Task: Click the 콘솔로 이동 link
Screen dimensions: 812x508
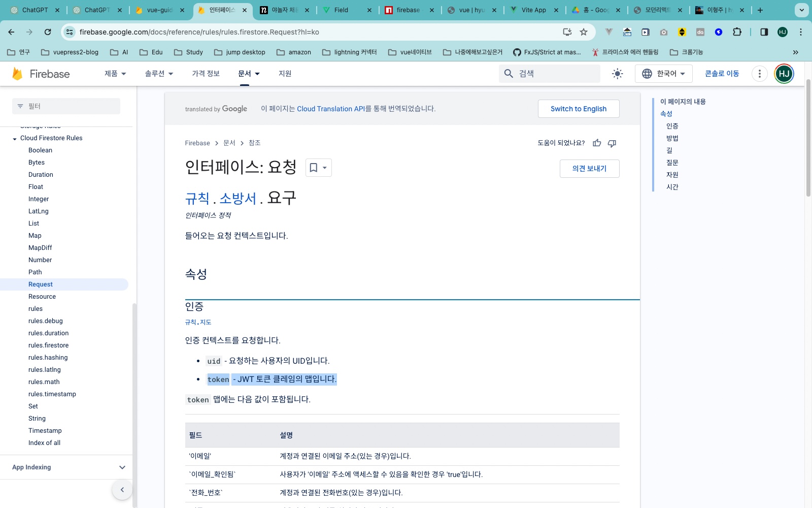Action: click(722, 74)
